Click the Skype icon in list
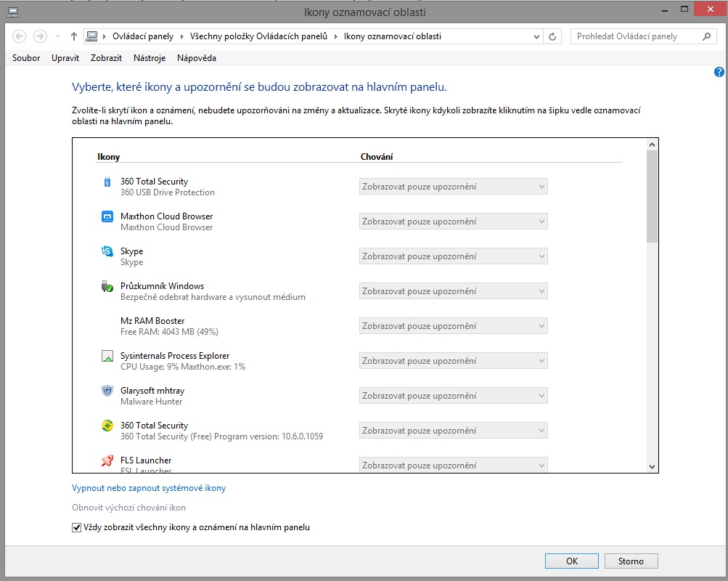 click(107, 251)
